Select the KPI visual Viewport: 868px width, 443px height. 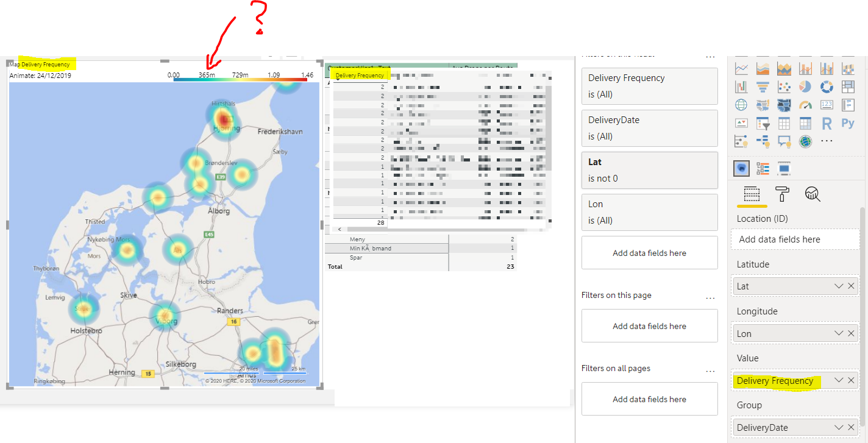click(741, 124)
